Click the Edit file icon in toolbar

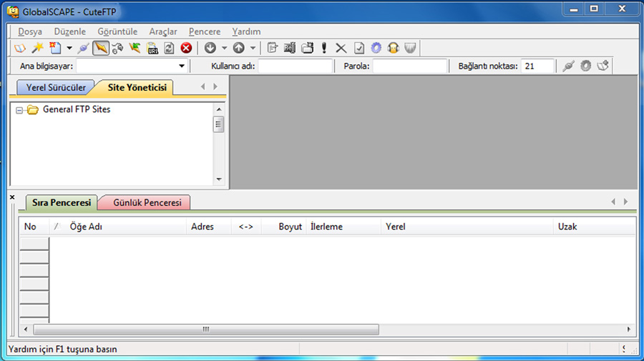pyautogui.click(x=273, y=48)
